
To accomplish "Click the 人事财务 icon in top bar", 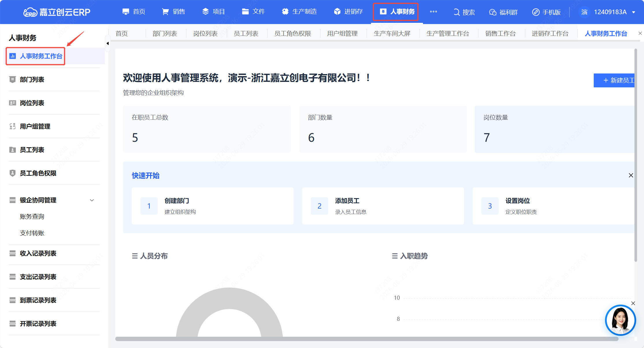I will 383,12.
